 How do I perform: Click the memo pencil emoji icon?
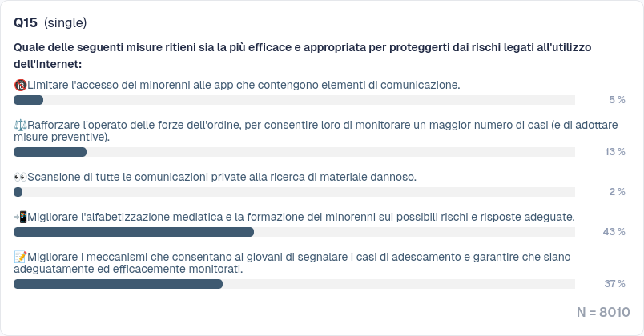[x=20, y=257]
